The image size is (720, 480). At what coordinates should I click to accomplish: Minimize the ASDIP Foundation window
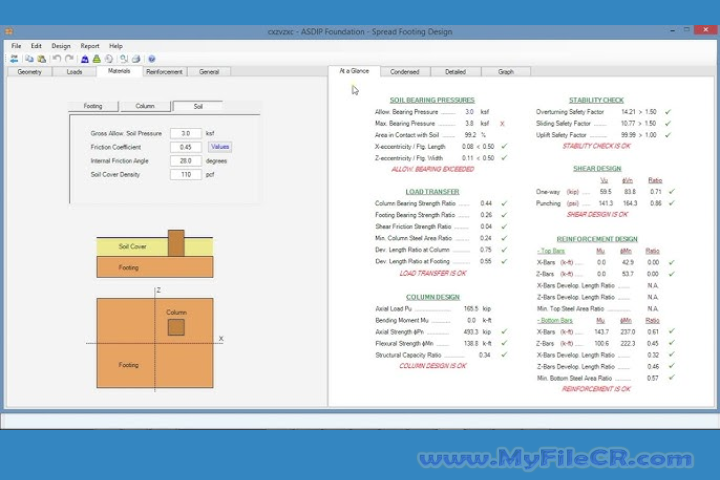pyautogui.click(x=672, y=30)
